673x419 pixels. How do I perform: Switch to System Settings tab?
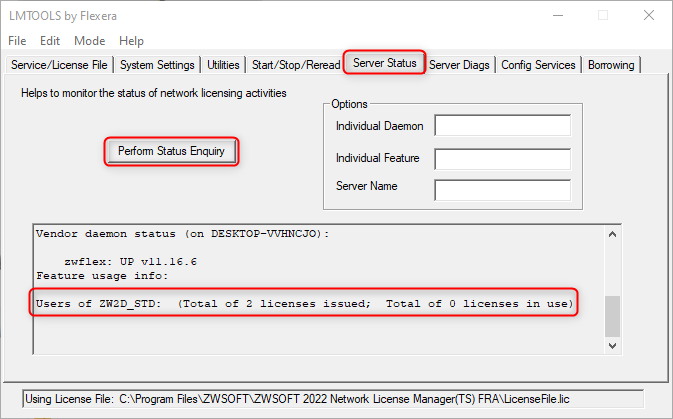(157, 65)
